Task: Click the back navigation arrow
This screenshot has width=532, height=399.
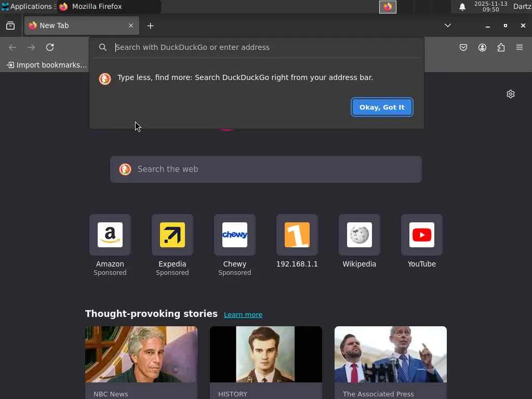Action: click(x=12, y=47)
